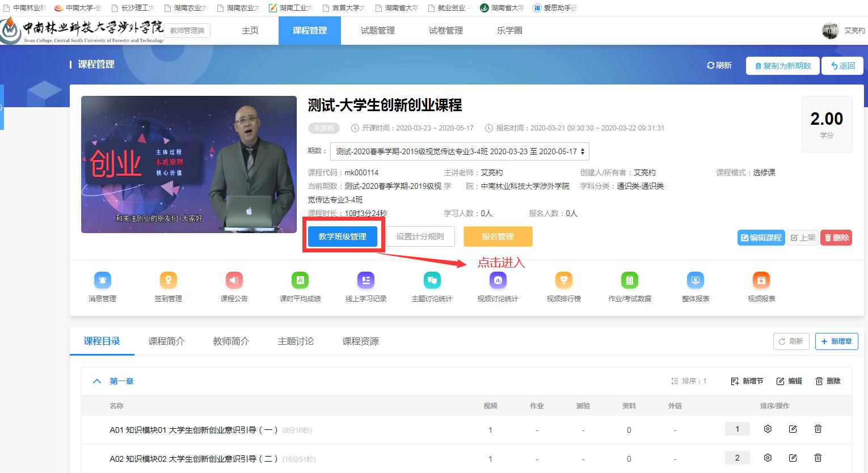This screenshot has height=473, width=868.
Task: Collapse the 第一章 chapter section
Action: point(97,381)
